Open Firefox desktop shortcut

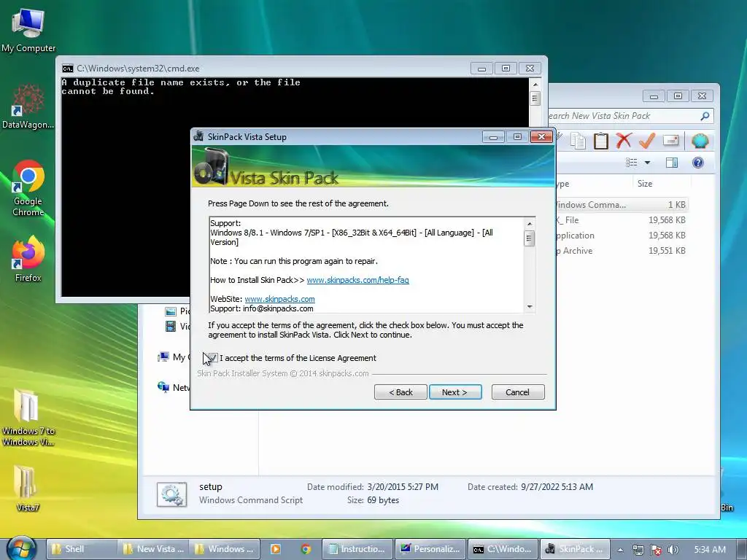pyautogui.click(x=28, y=259)
